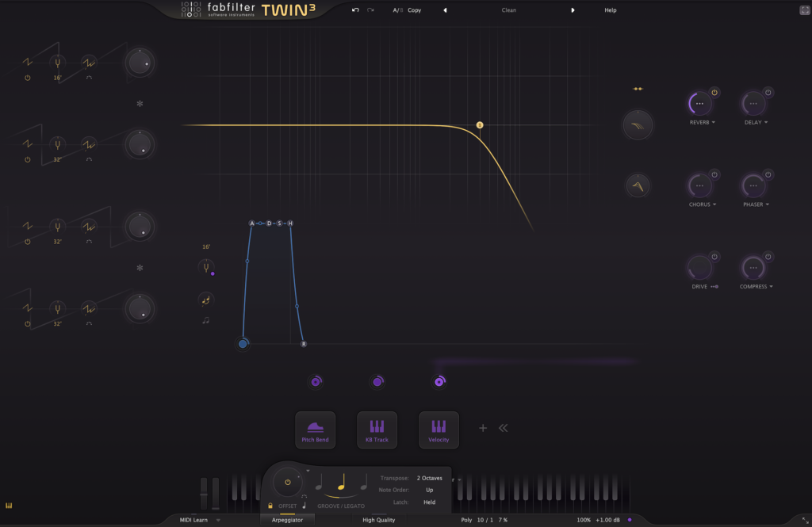Click the resize icon in bottom-right corner
Screen dimensions: 812x527
[804, 520]
